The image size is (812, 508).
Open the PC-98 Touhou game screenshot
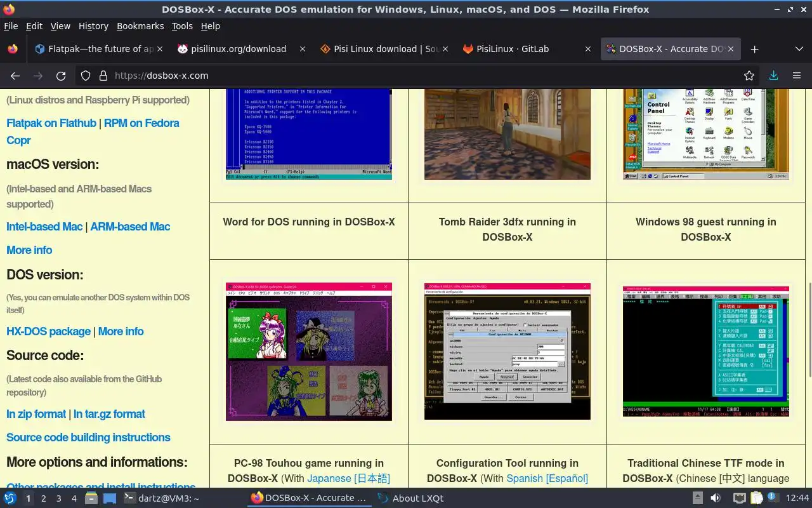[x=309, y=352]
